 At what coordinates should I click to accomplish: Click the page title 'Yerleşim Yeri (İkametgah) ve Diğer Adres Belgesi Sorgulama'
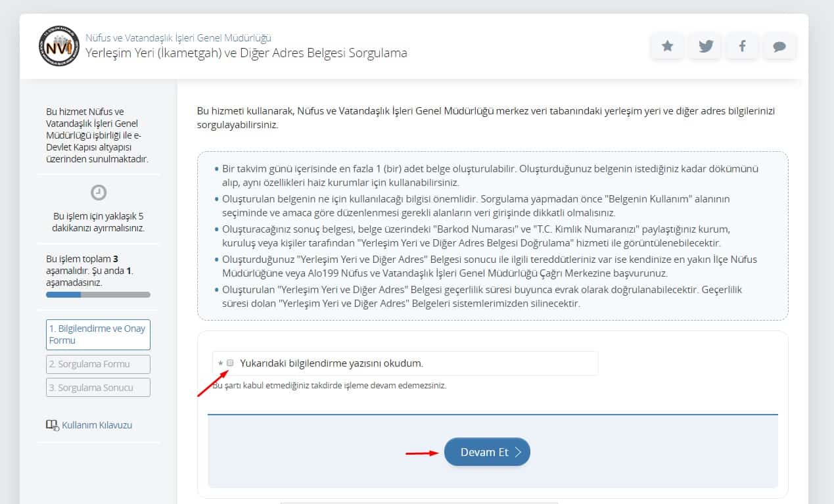[246, 53]
